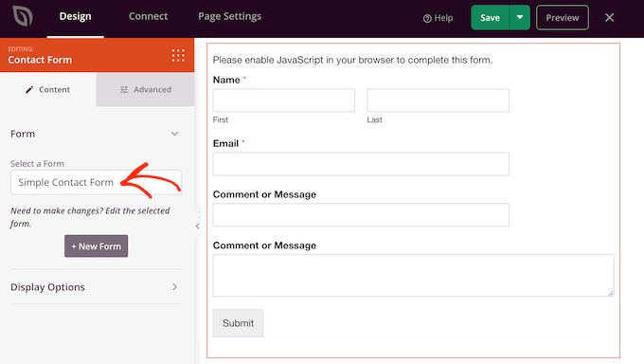The height and width of the screenshot is (364, 644).
Task: Open the block grid dots icon
Action: click(178, 55)
